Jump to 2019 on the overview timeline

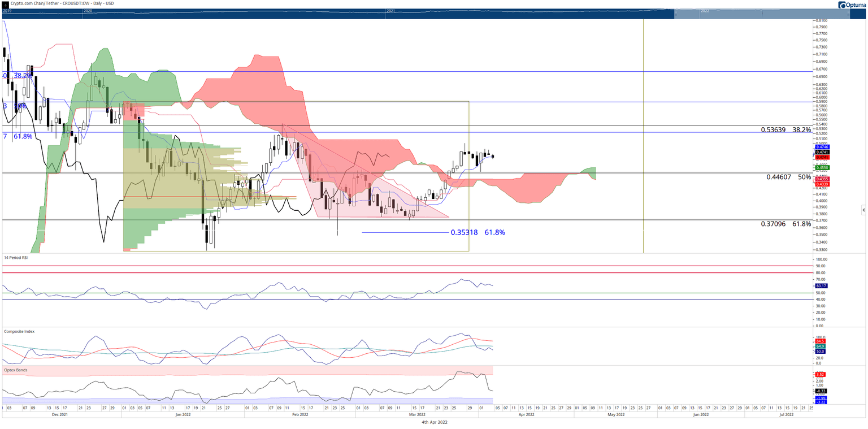[7, 11]
